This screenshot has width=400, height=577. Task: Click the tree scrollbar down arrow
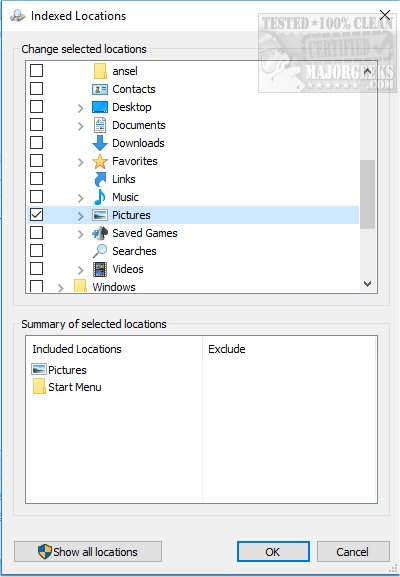click(367, 284)
